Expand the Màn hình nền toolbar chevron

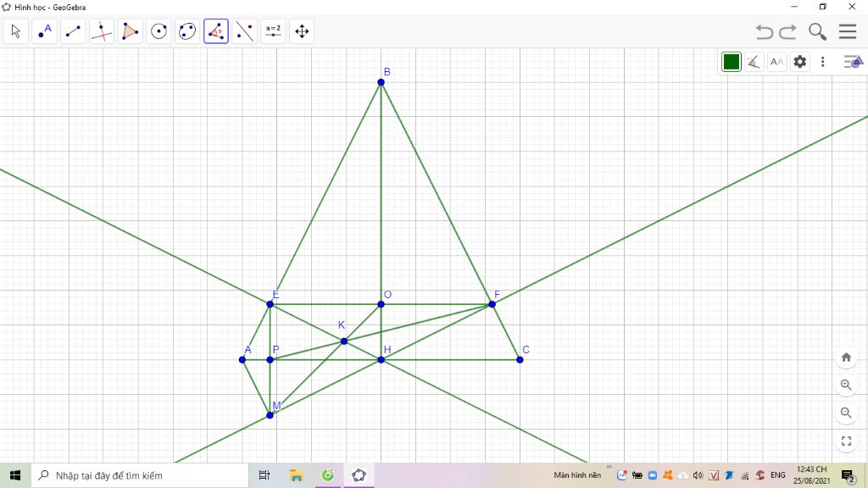coord(609,467)
